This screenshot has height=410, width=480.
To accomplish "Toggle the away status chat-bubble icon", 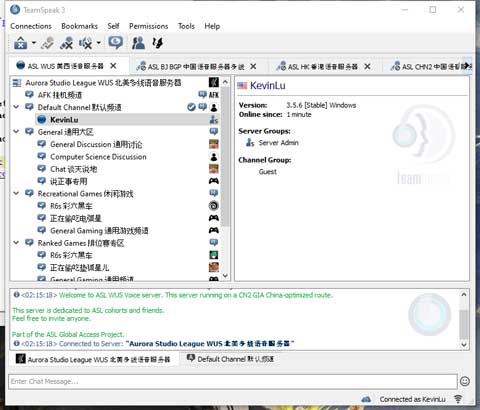I will [x=115, y=43].
